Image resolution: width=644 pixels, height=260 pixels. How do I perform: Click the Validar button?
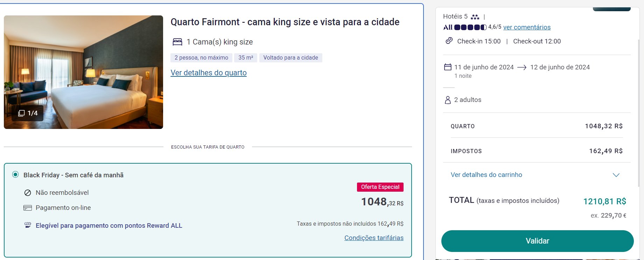(x=537, y=241)
